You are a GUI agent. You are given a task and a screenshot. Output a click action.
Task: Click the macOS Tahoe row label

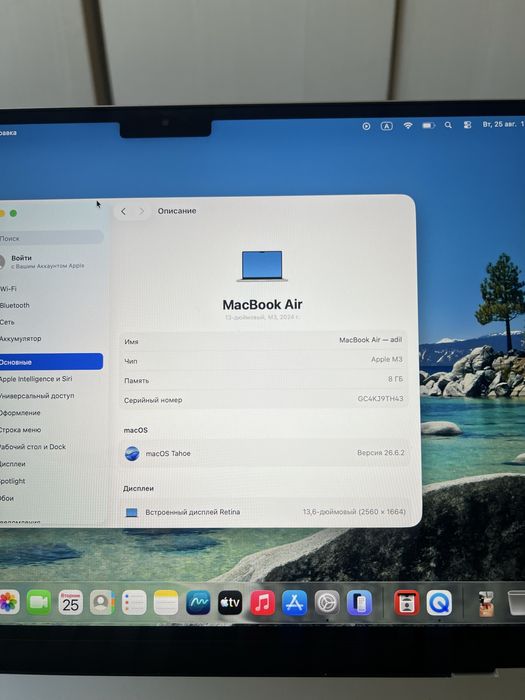(168, 453)
